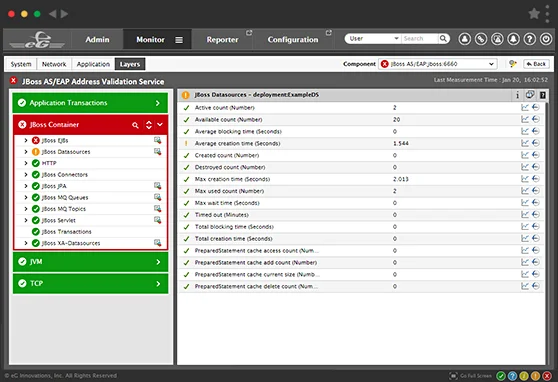The width and height of the screenshot is (558, 382).
Task: Open graph for Average creation time
Action: (x=525, y=143)
